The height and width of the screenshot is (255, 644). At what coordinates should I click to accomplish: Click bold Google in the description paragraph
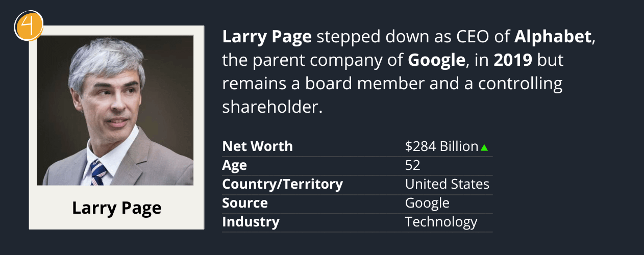coord(436,61)
